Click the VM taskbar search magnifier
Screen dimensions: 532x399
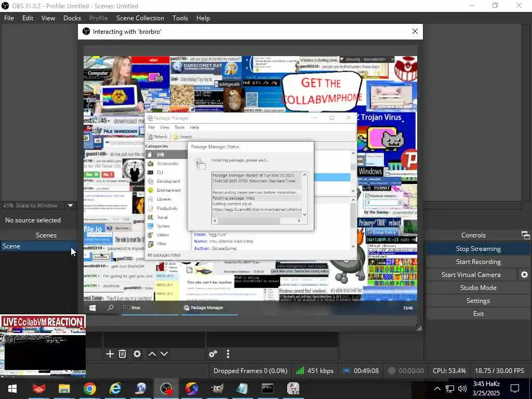click(x=110, y=308)
